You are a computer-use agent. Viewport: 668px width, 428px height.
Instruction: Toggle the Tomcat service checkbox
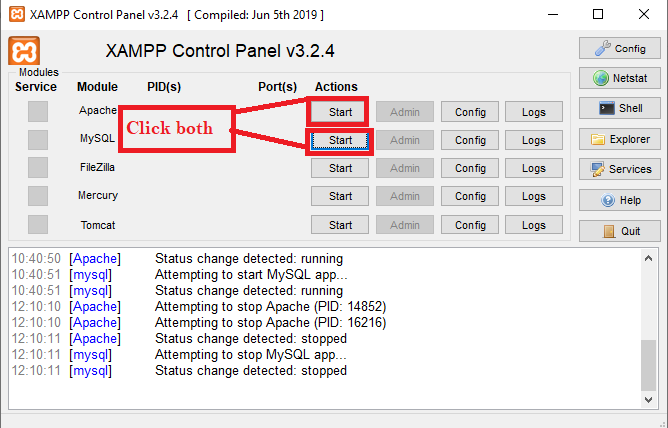pos(38,225)
